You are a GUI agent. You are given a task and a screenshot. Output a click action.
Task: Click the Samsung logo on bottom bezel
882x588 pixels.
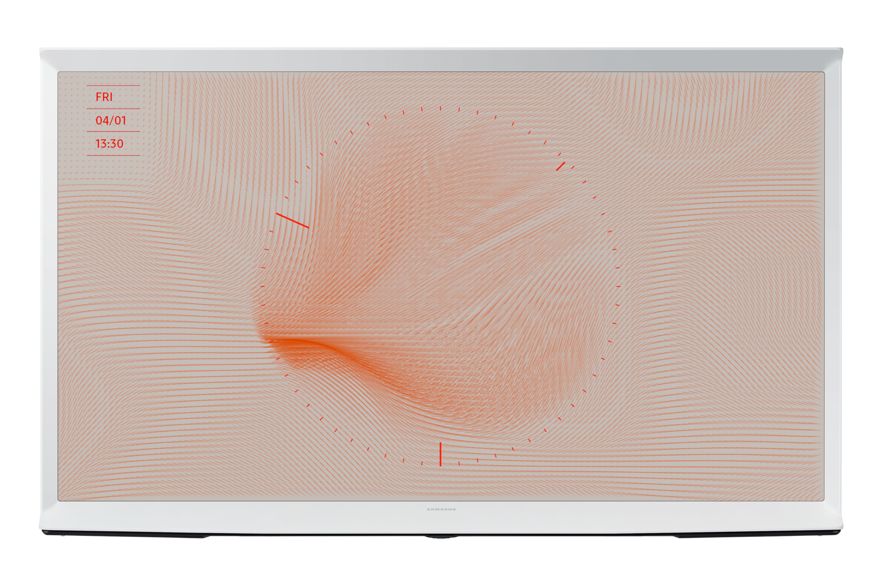441,509
